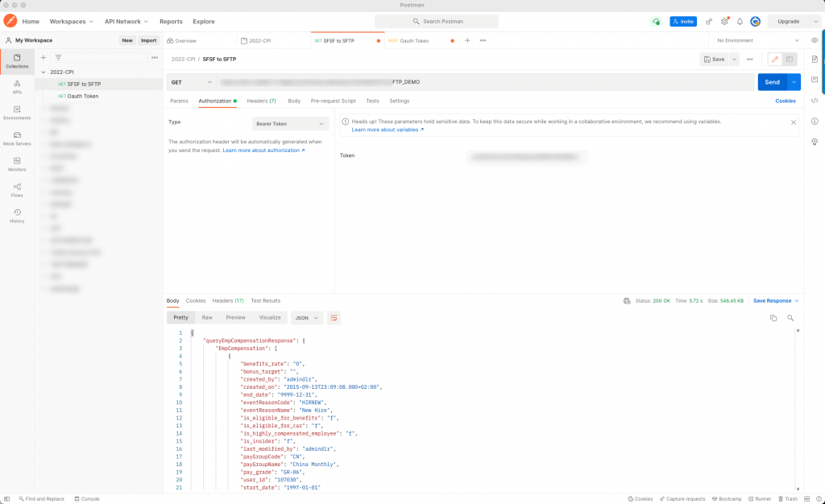Switch to comment mode beside the pencil

click(790, 60)
